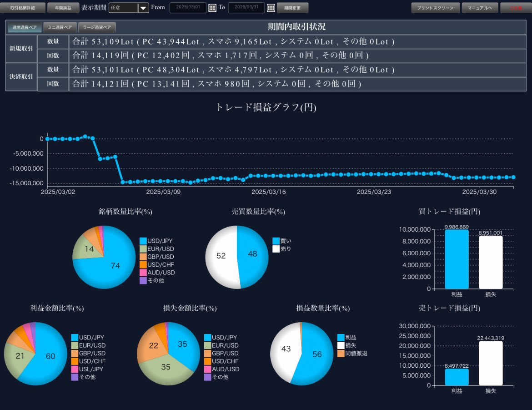
Task: Open the 年間損益 annual P&L view
Action: (x=63, y=8)
